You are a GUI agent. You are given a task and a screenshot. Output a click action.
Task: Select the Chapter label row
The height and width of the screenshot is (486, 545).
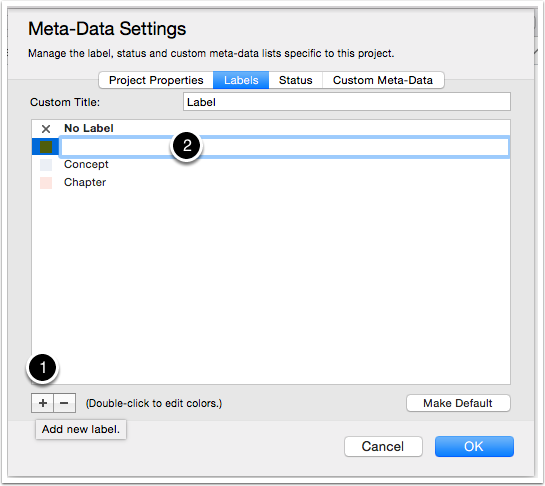[271, 183]
